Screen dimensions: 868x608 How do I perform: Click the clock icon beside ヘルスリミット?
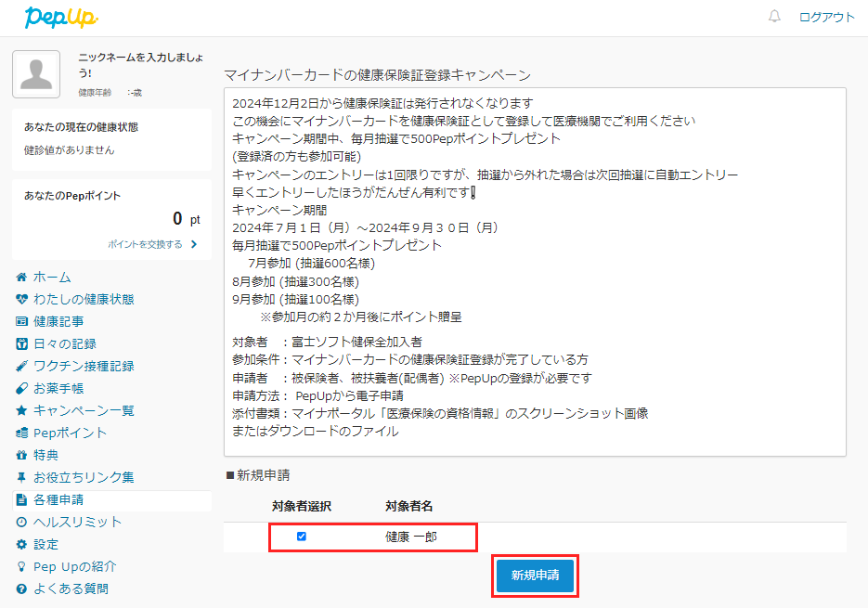pyautogui.click(x=21, y=522)
